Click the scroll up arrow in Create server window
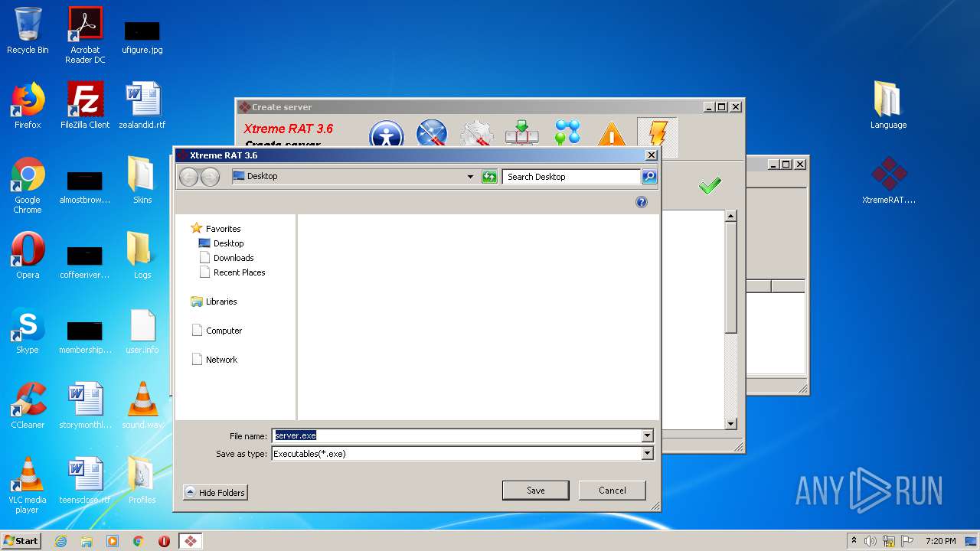Viewport: 980px width, 551px height. point(730,217)
